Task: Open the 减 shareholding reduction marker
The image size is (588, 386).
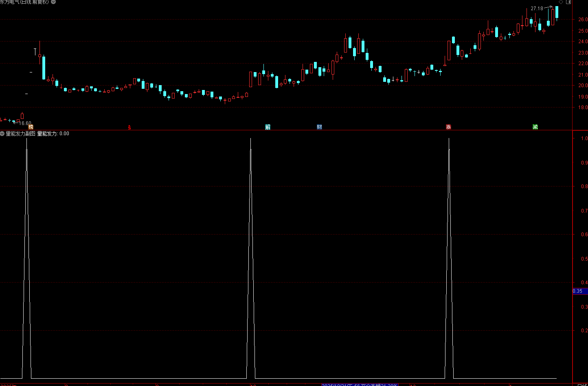Action: coord(535,127)
